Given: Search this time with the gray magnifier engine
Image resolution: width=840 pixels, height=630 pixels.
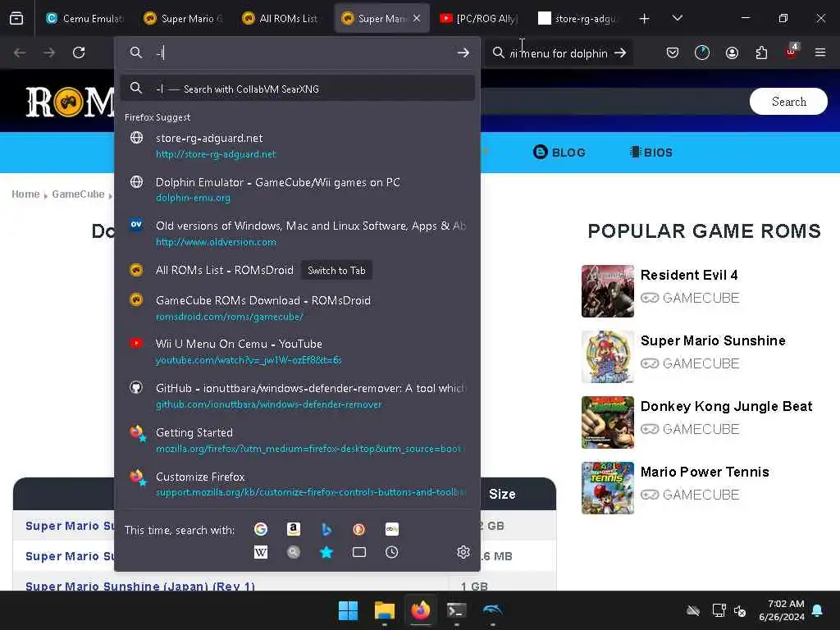Looking at the screenshot, I should (x=293, y=552).
